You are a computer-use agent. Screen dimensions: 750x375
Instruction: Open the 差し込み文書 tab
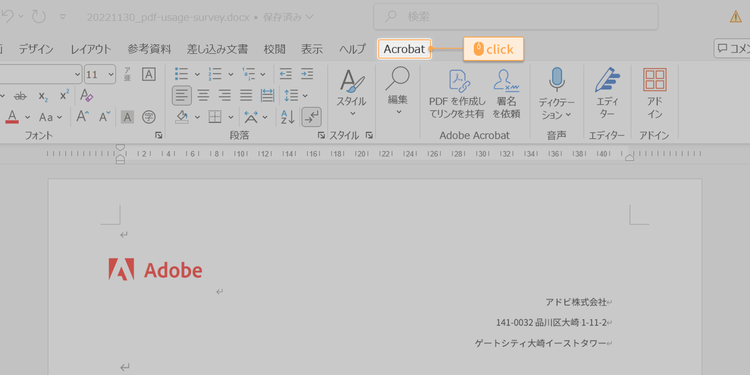coord(217,49)
